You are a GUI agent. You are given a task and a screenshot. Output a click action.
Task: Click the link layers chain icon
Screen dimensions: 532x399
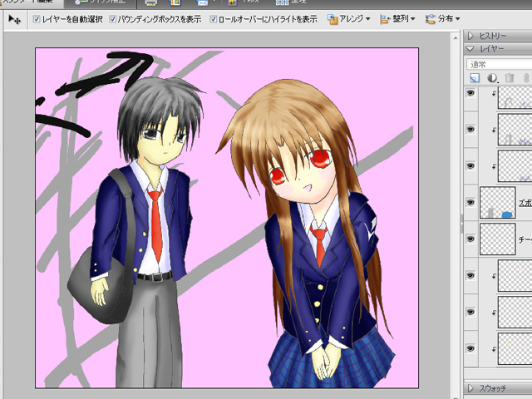pyautogui.click(x=526, y=78)
